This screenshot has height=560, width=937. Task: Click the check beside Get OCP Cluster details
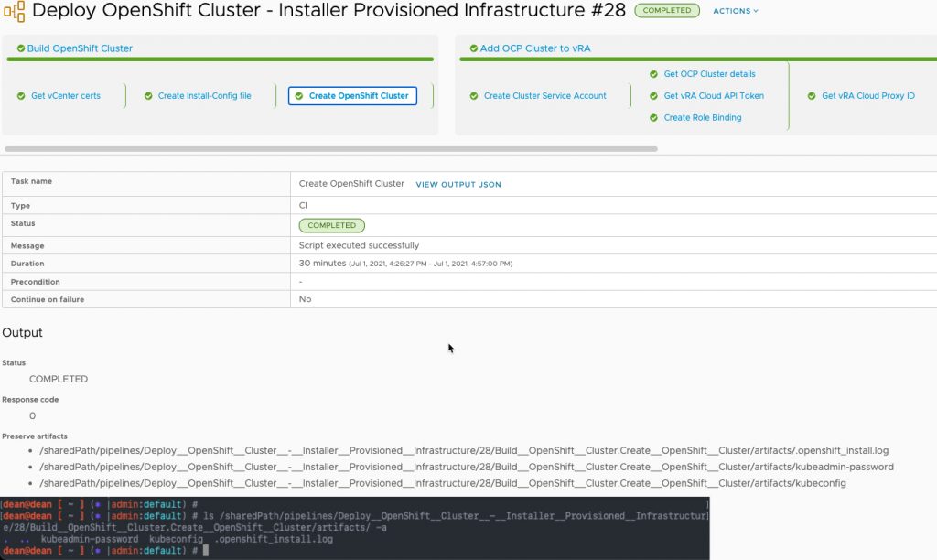tap(653, 74)
